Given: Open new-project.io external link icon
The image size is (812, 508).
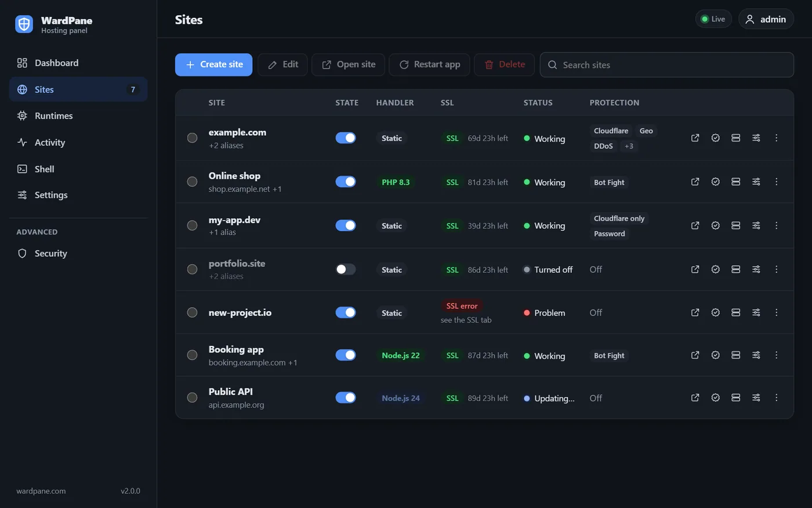Looking at the screenshot, I should pyautogui.click(x=695, y=312).
